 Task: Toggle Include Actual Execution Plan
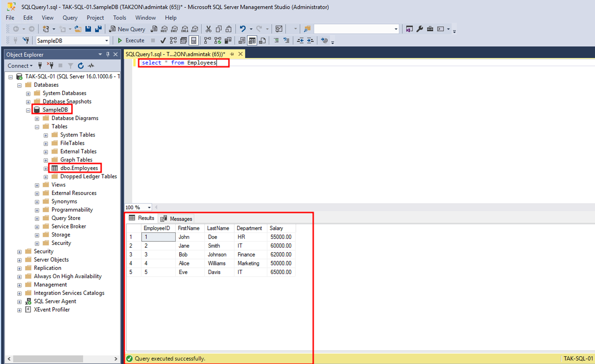[x=207, y=40]
